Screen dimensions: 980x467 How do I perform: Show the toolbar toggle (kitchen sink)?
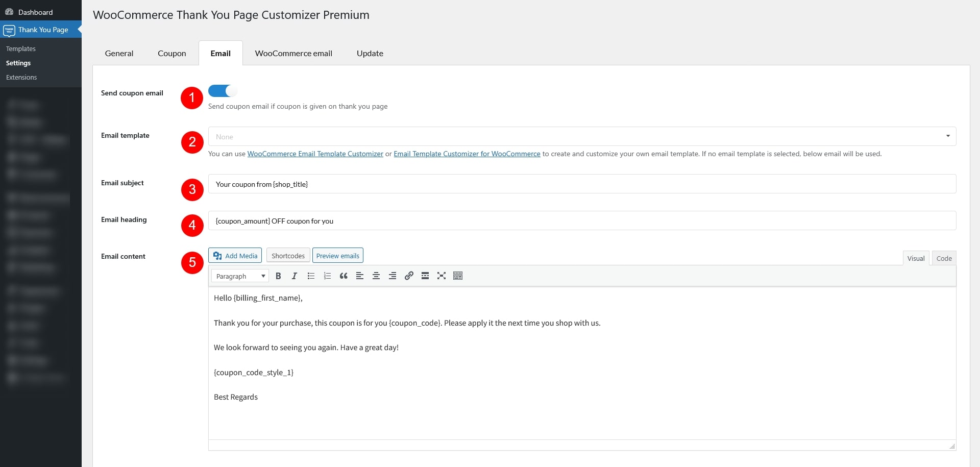pos(458,276)
